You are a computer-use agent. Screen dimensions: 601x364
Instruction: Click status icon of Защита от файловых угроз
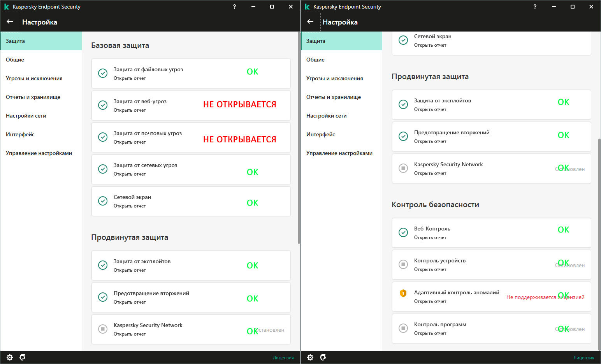click(103, 73)
